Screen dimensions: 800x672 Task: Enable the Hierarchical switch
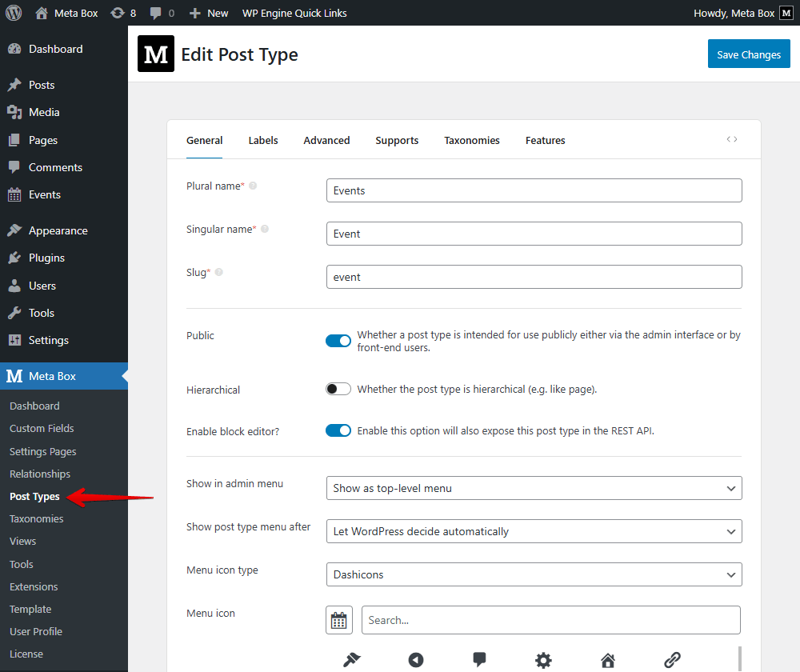point(338,390)
